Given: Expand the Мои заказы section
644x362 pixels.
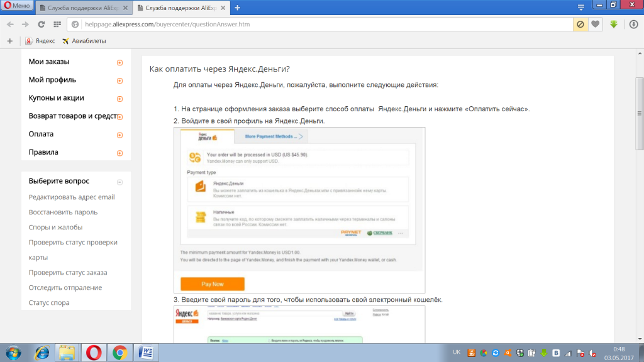Looking at the screenshot, I should 119,63.
